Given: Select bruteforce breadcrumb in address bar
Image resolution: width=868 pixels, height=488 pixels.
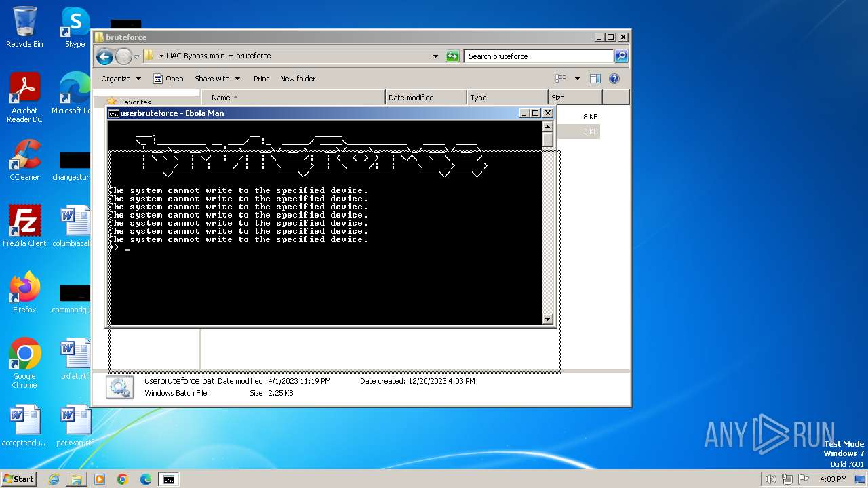Looking at the screenshot, I should pos(253,56).
